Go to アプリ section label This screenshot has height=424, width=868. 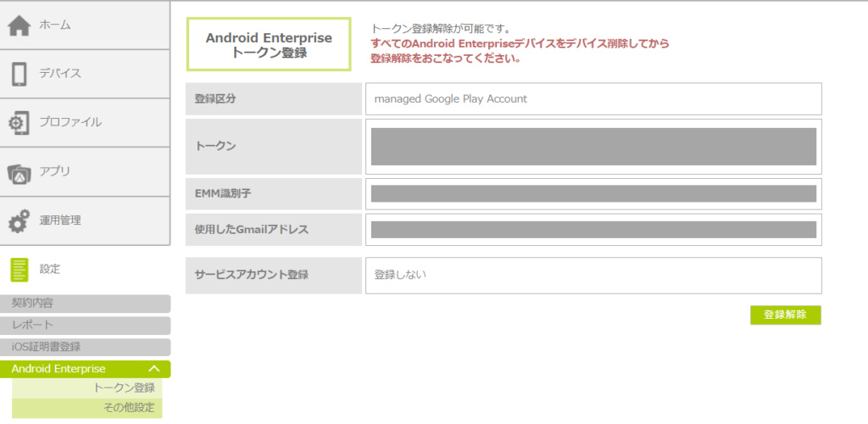[54, 171]
